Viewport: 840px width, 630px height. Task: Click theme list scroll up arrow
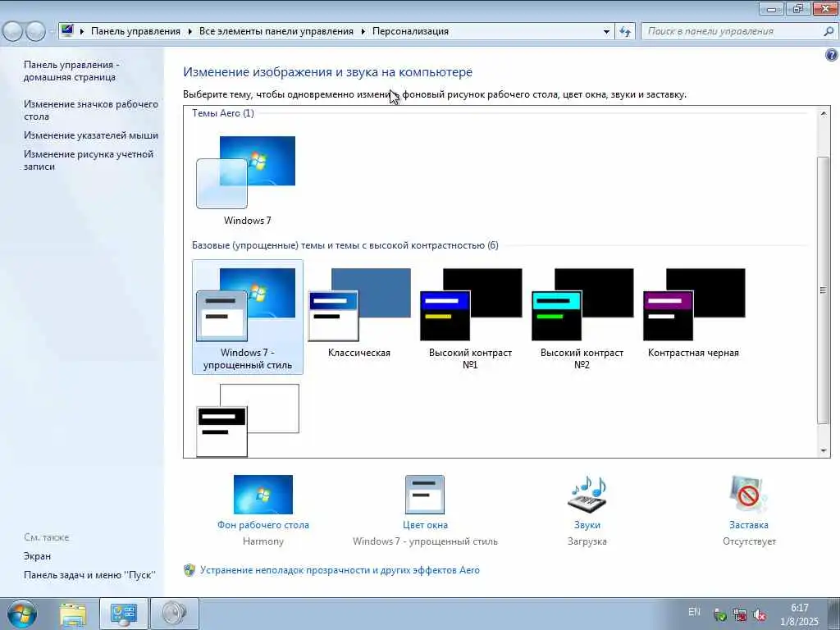point(824,113)
